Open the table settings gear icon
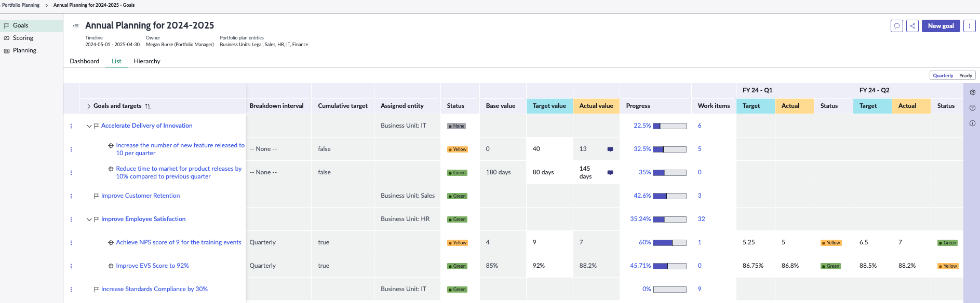The height and width of the screenshot is (303, 980). (972, 92)
